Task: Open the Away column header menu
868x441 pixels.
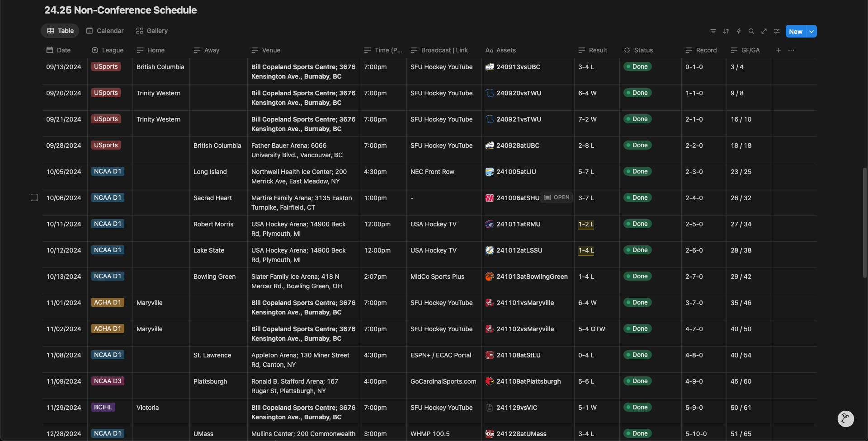Action: (218, 50)
